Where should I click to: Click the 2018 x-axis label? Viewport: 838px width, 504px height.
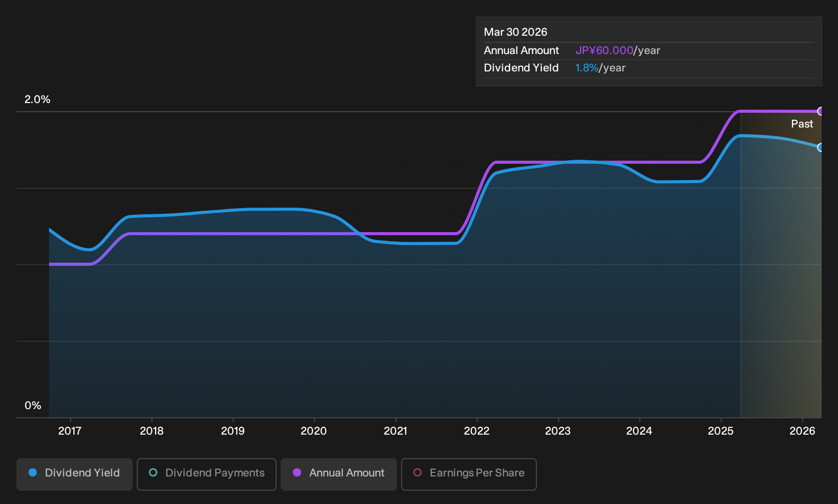[x=152, y=431]
